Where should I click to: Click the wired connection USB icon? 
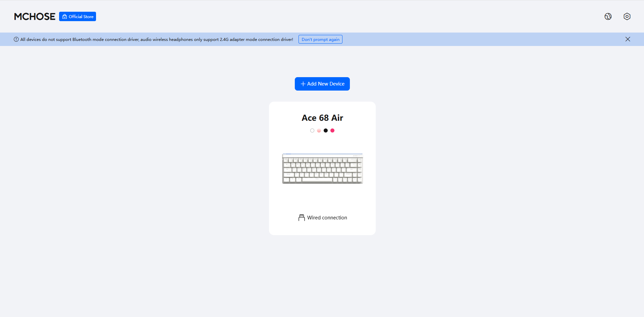[302, 218]
